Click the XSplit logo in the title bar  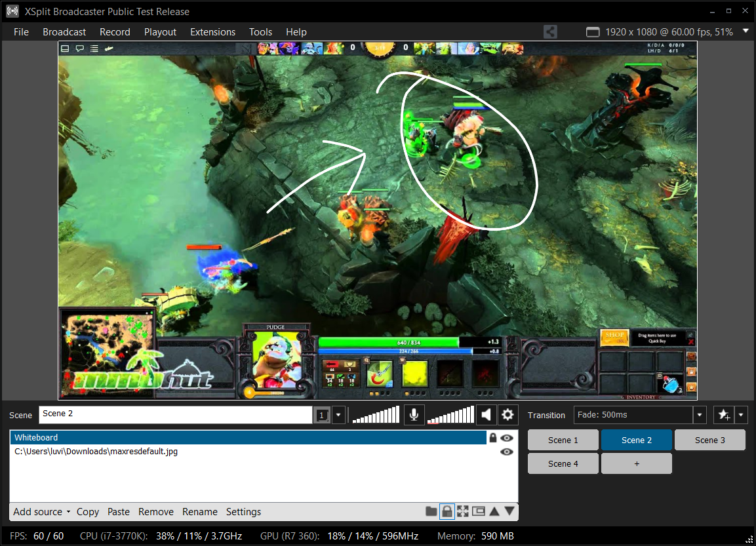(x=12, y=11)
